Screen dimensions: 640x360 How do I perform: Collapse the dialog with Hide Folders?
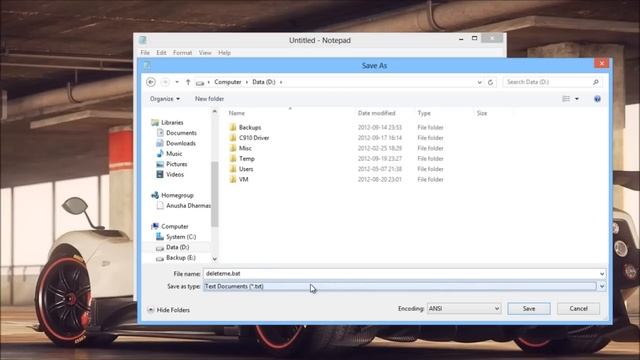point(169,310)
